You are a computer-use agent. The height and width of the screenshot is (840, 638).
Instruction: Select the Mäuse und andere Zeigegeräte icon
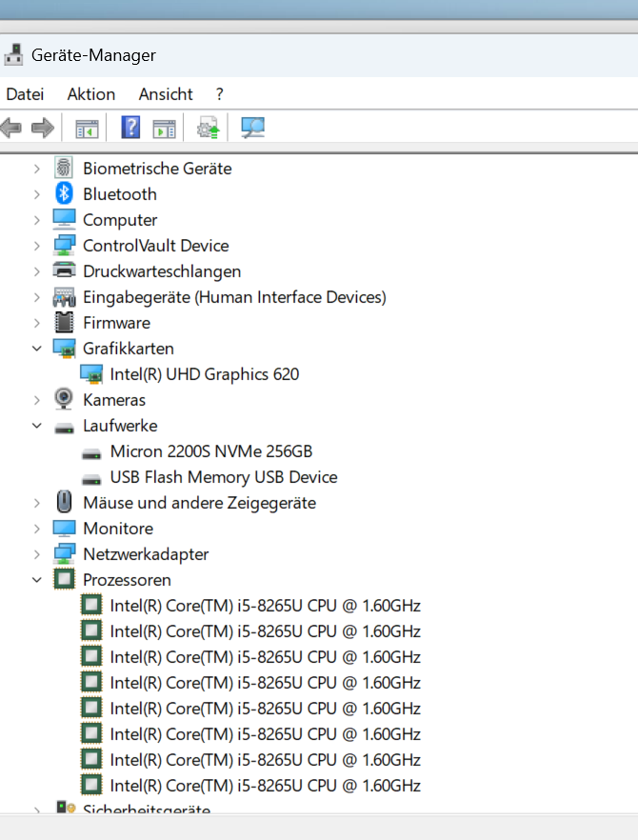(x=65, y=503)
